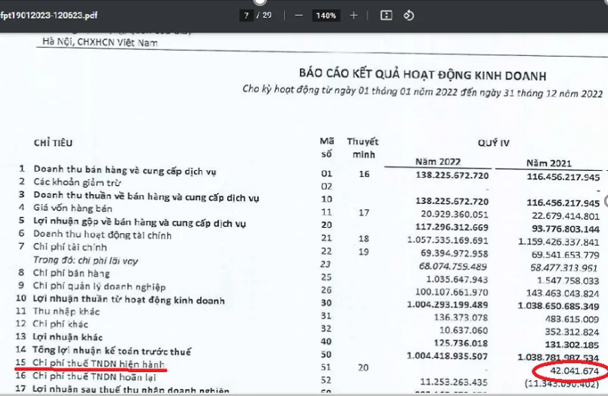Click the BÁO CÁO KẾT QUẢ HOẠT ĐỘNG KINH DOANH heading
Image resolution: width=608 pixels, height=396 pixels.
pyautogui.click(x=422, y=74)
